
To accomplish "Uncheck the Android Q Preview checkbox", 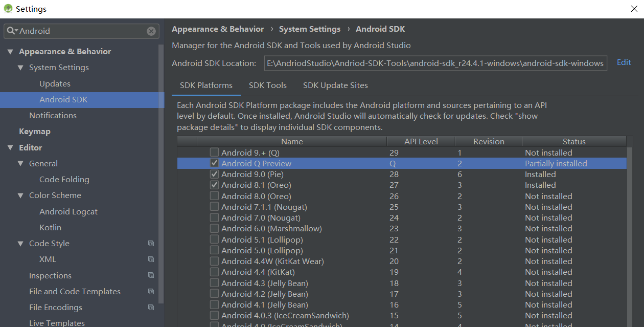I will click(215, 163).
